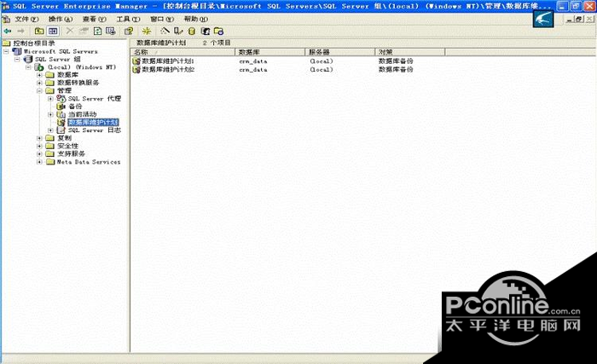Click the Register Server toolbar icon
The width and height of the screenshot is (597, 364).
pos(178,32)
